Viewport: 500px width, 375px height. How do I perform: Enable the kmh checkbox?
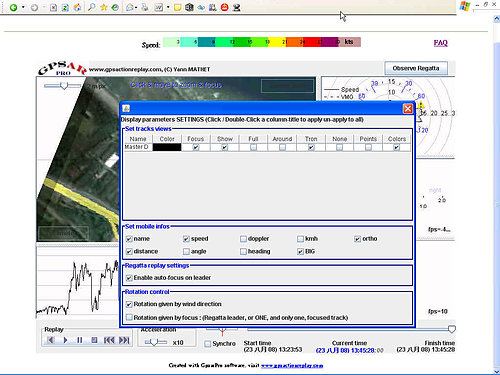[x=300, y=239]
